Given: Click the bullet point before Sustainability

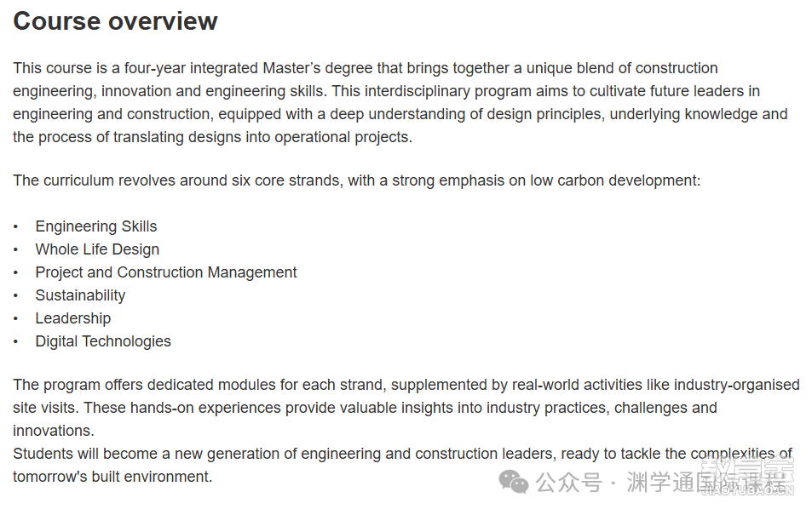Looking at the screenshot, I should pyautogui.click(x=15, y=295).
